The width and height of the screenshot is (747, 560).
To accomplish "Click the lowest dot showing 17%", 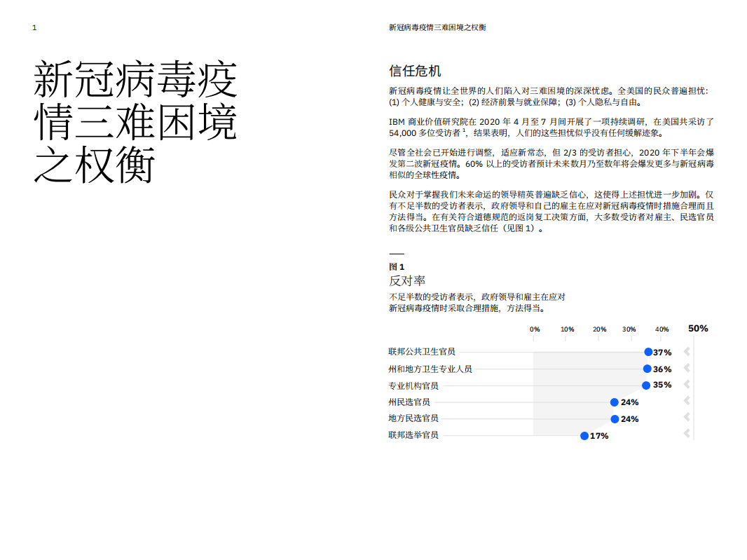I will [584, 437].
